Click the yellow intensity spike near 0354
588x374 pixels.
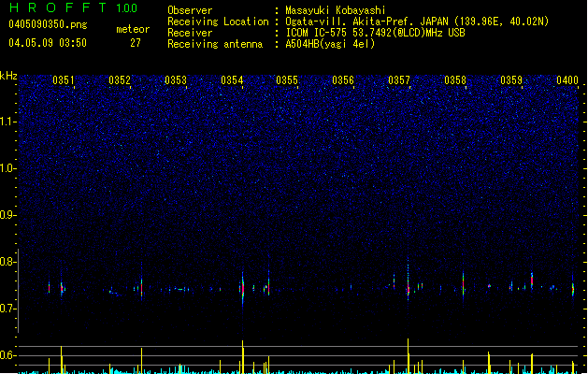click(x=243, y=357)
